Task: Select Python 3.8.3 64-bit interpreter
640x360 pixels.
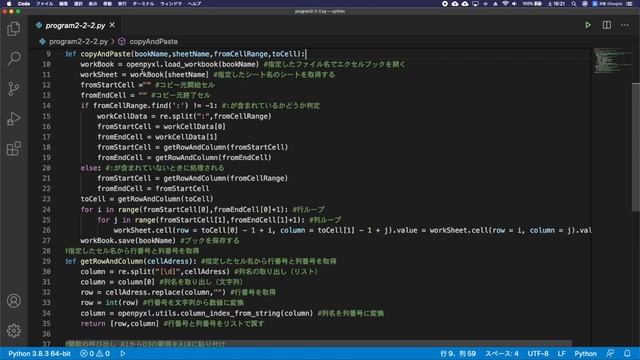Action: (39, 353)
